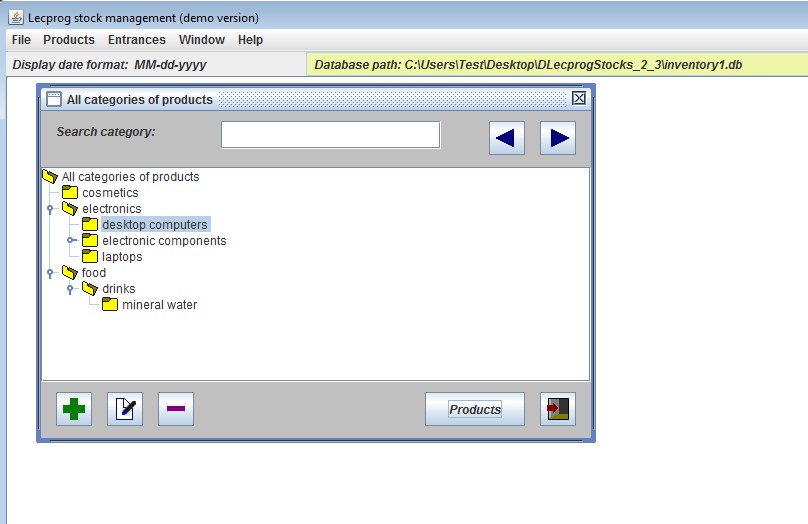
Task: Click the drinks open folder icon
Action: 90,289
